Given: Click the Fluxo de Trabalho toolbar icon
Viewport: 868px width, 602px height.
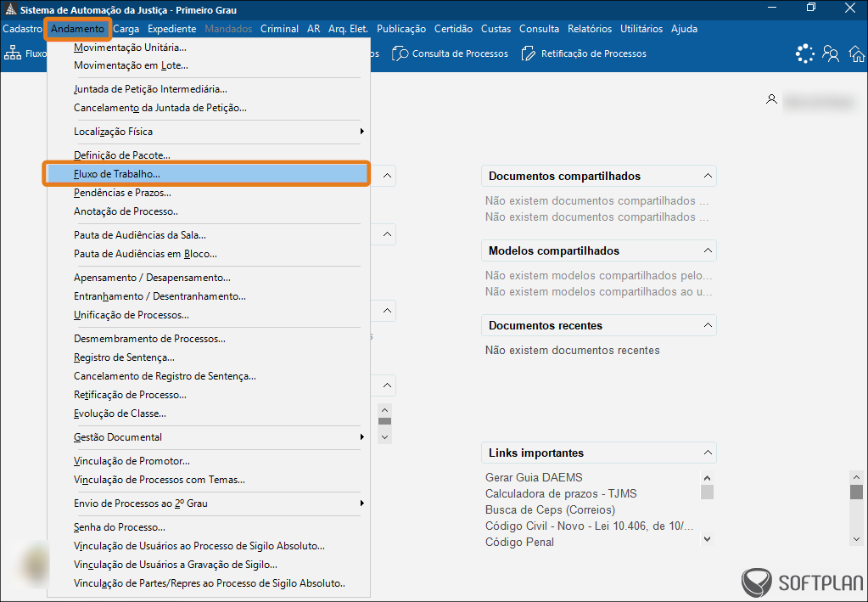Looking at the screenshot, I should click(x=13, y=53).
